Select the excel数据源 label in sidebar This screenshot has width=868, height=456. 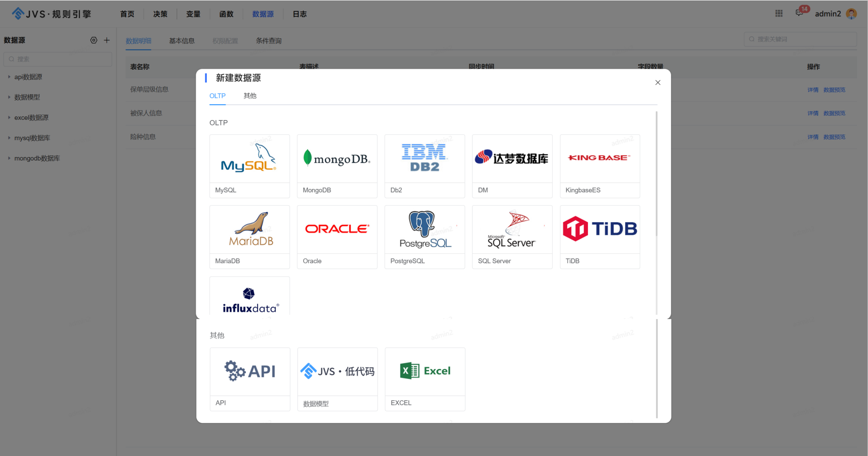(x=31, y=118)
